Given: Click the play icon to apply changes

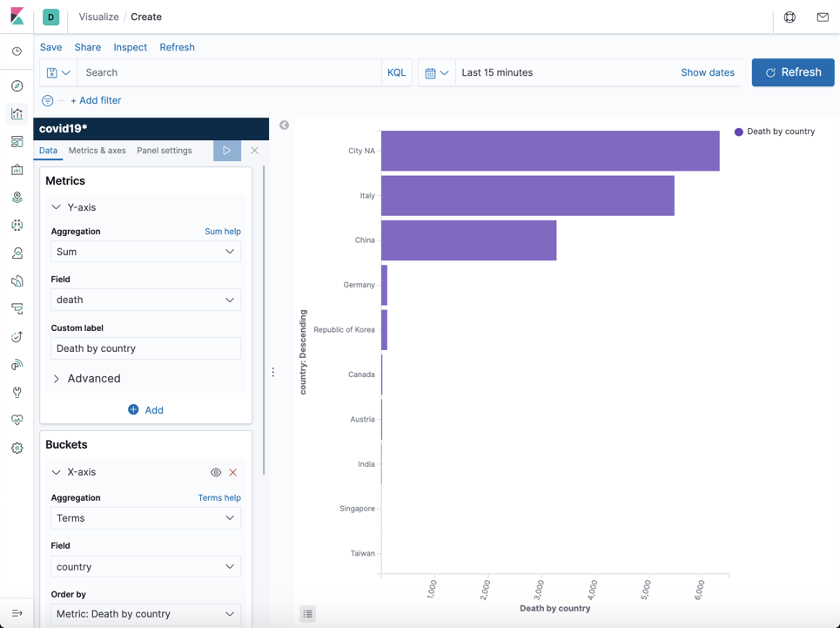Looking at the screenshot, I should tap(227, 151).
